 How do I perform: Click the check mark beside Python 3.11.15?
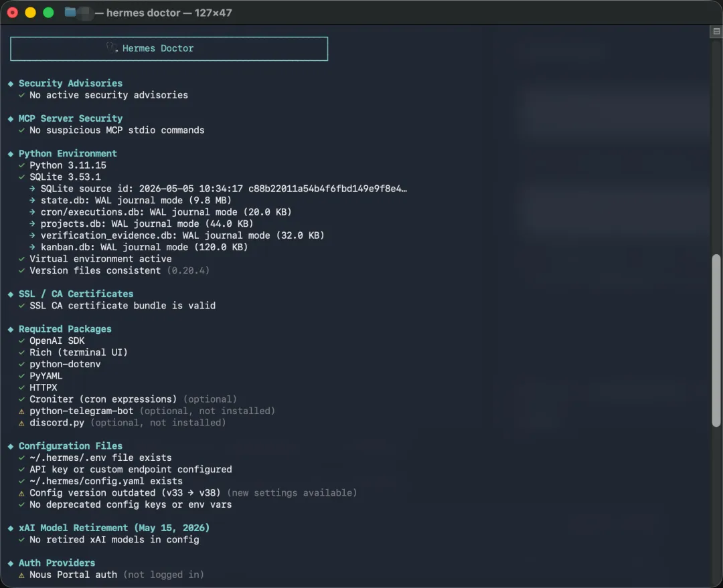21,165
